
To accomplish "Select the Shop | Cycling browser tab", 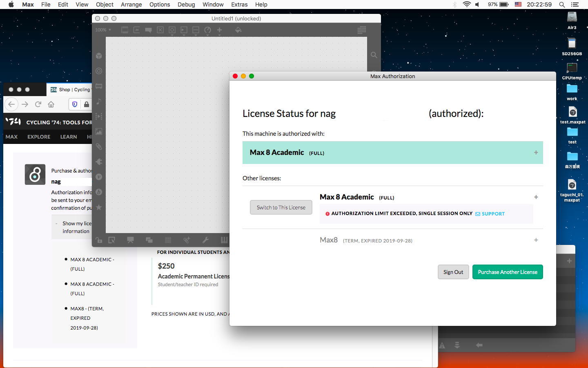I will click(x=70, y=90).
